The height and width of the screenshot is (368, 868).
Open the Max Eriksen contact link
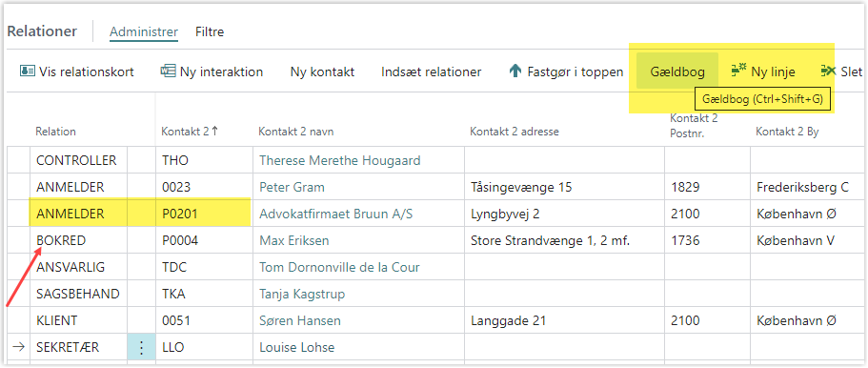click(x=294, y=240)
